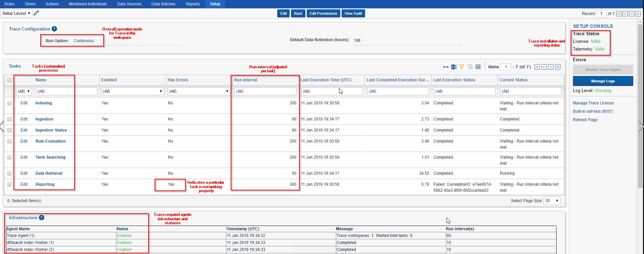
Task: Click the View Audit button
Action: click(353, 13)
